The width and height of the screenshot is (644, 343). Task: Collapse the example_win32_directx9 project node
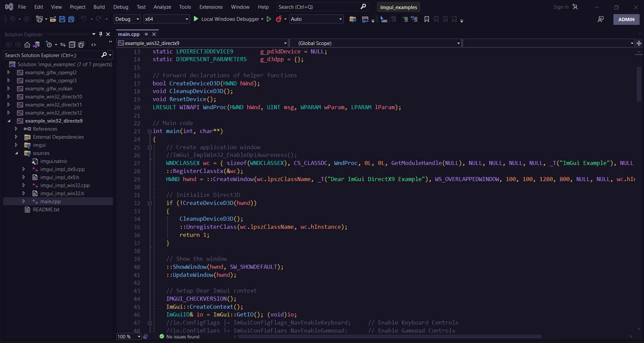tap(9, 121)
